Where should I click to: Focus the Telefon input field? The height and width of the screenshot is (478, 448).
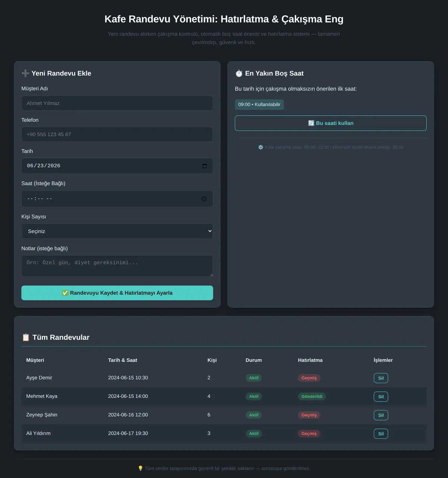117,134
